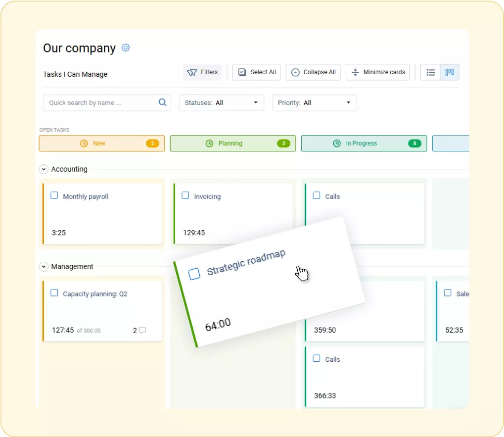504x437 pixels.
Task: Select the kanban board view icon
Action: point(449,72)
